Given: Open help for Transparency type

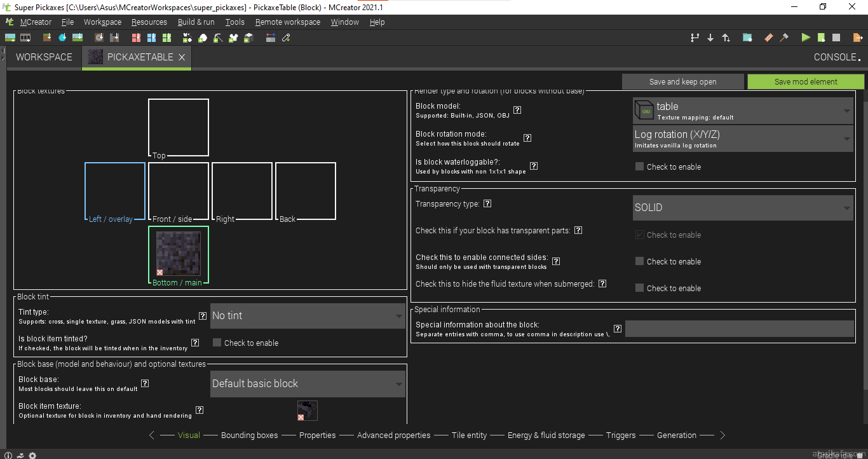Looking at the screenshot, I should click(487, 203).
